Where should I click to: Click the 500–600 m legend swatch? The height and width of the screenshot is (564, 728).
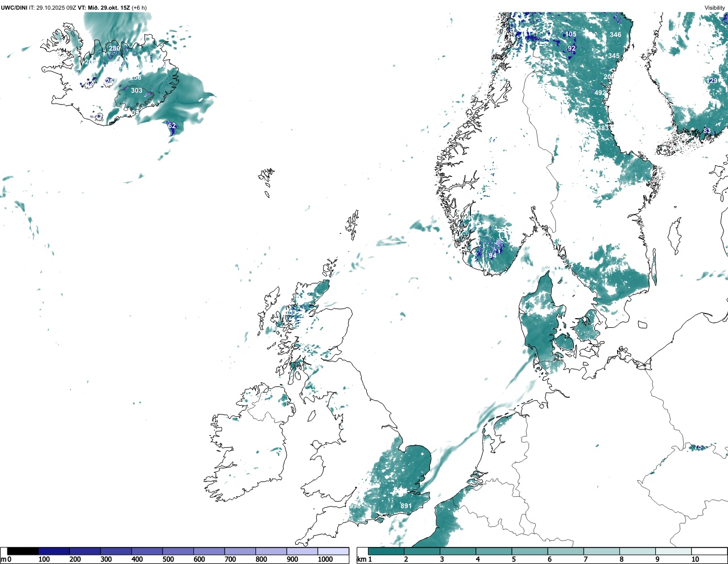178,551
